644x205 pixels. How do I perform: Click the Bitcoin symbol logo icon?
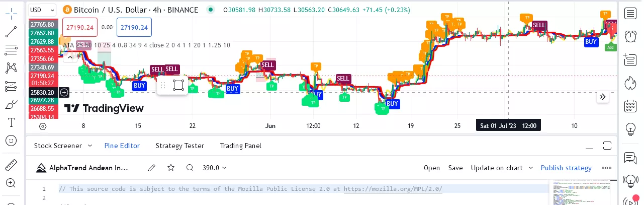pyautogui.click(x=67, y=10)
